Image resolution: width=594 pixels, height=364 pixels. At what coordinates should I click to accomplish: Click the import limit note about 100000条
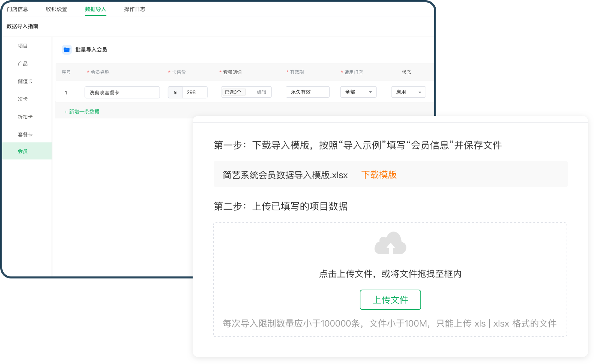tap(390, 323)
